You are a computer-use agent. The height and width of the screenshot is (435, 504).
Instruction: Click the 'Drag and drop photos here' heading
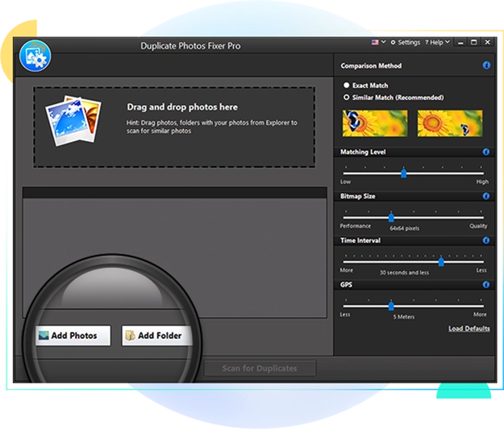click(x=182, y=107)
